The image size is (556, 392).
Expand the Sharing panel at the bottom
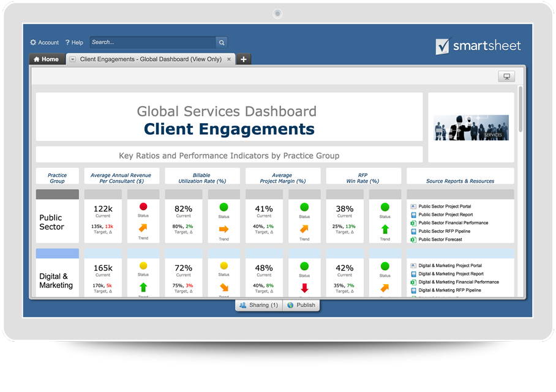[x=258, y=305]
